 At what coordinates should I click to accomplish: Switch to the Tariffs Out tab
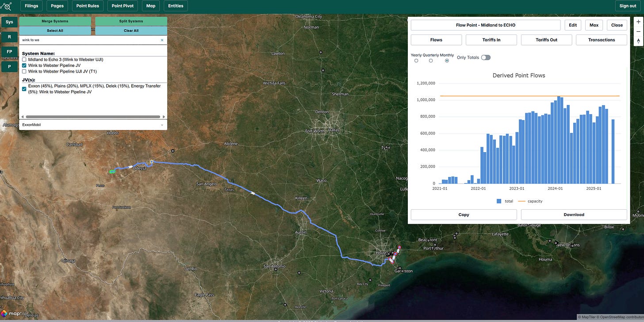(547, 40)
